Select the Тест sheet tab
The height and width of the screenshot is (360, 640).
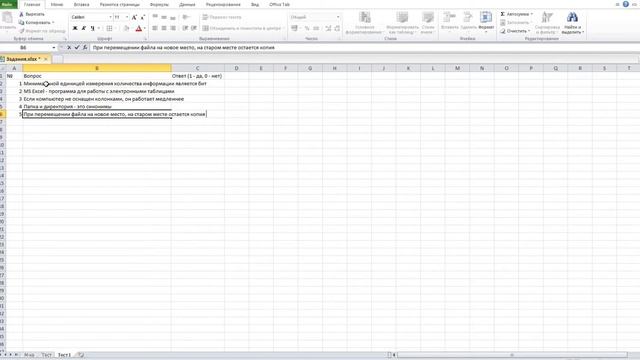[x=47, y=355]
